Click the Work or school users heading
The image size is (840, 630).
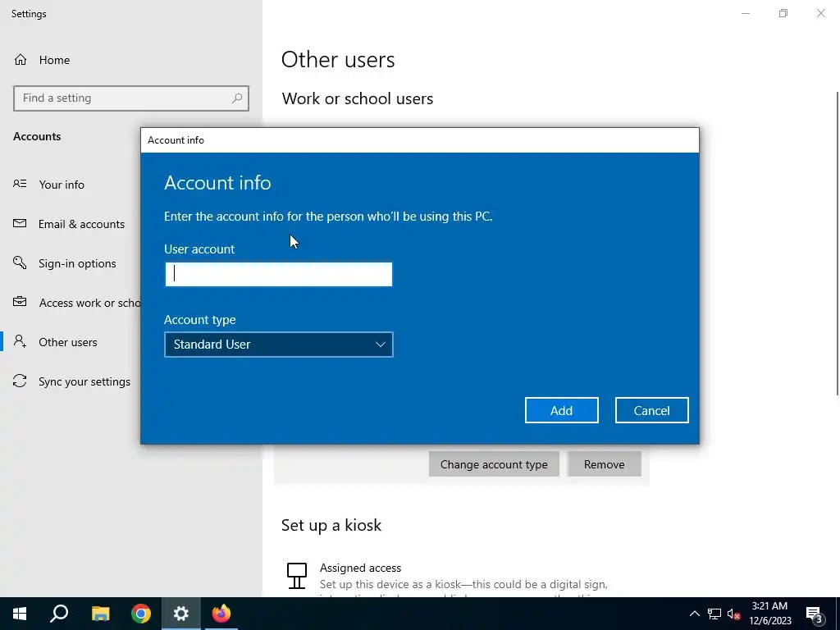click(358, 98)
